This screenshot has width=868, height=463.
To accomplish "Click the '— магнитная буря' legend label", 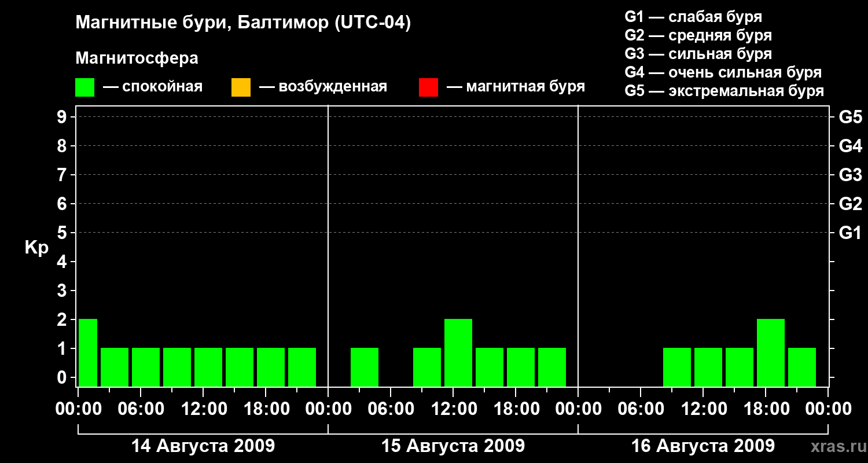I will coord(516,87).
